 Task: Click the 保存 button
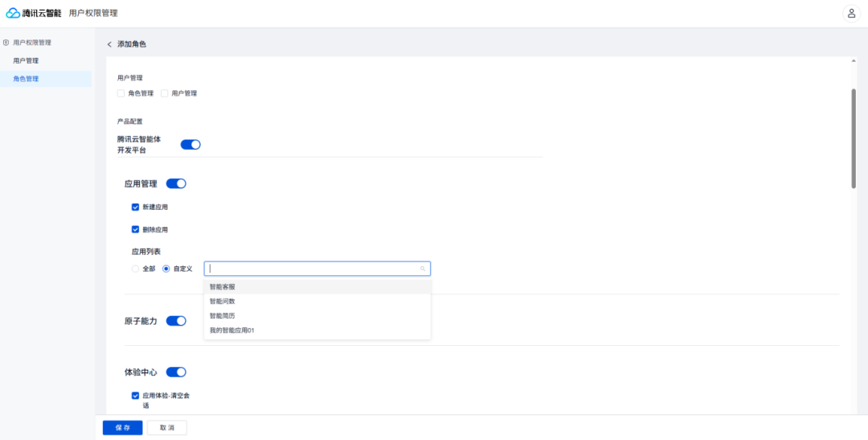click(x=122, y=428)
